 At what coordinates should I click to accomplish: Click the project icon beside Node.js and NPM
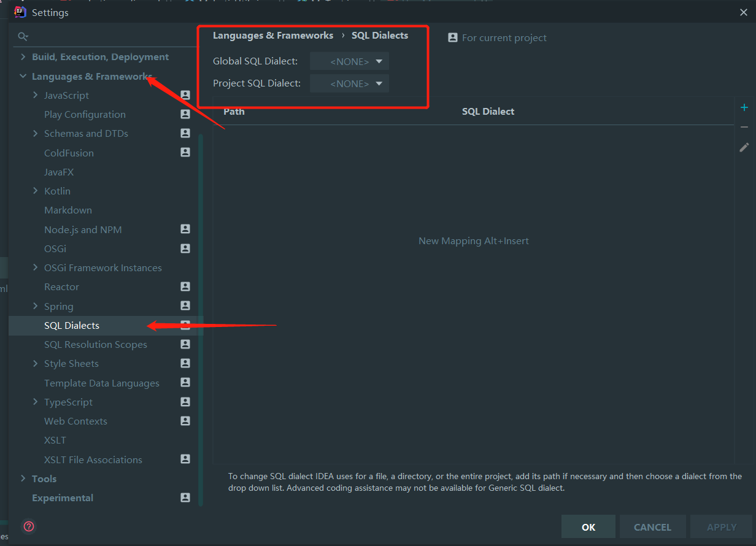[x=185, y=229]
